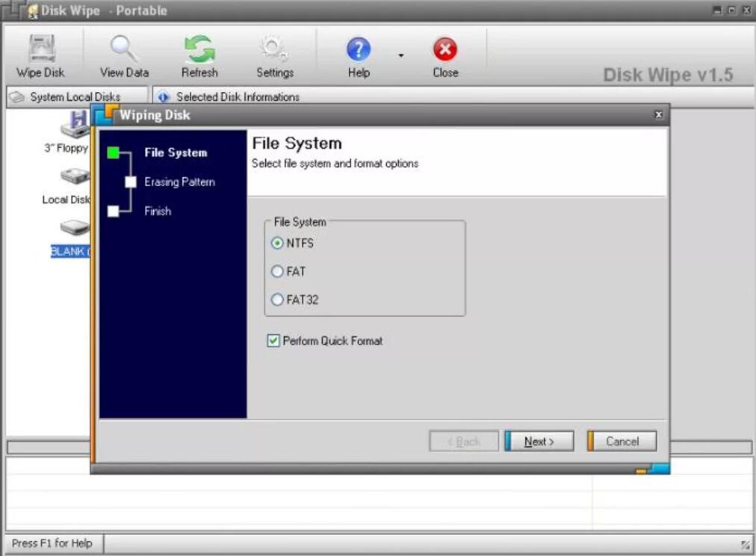
Task: Select the 3" Floppy drive icon
Action: click(x=76, y=124)
